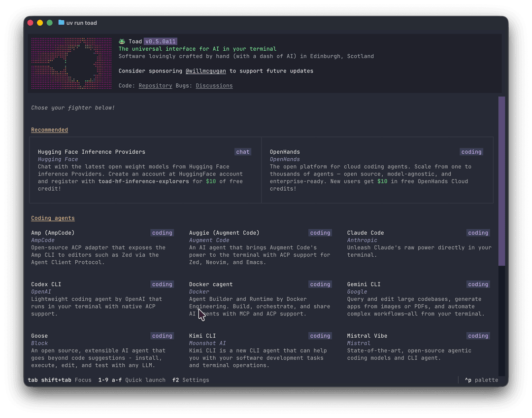Image resolution: width=532 pixels, height=418 pixels.
Task: Open the @willmcgugan sponsor link
Action: click(x=205, y=71)
